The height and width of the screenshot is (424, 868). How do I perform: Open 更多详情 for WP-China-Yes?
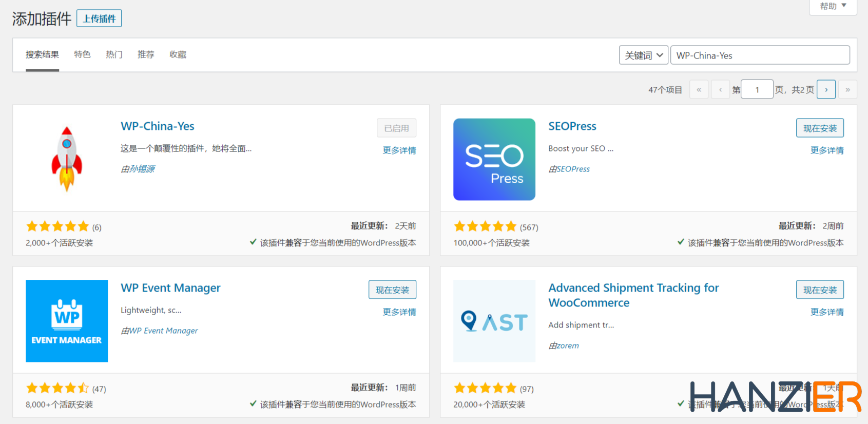tap(399, 150)
